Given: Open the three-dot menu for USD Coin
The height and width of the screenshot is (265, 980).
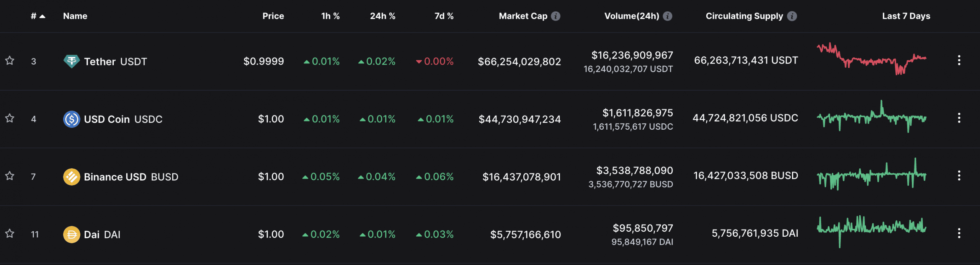Looking at the screenshot, I should [x=959, y=118].
